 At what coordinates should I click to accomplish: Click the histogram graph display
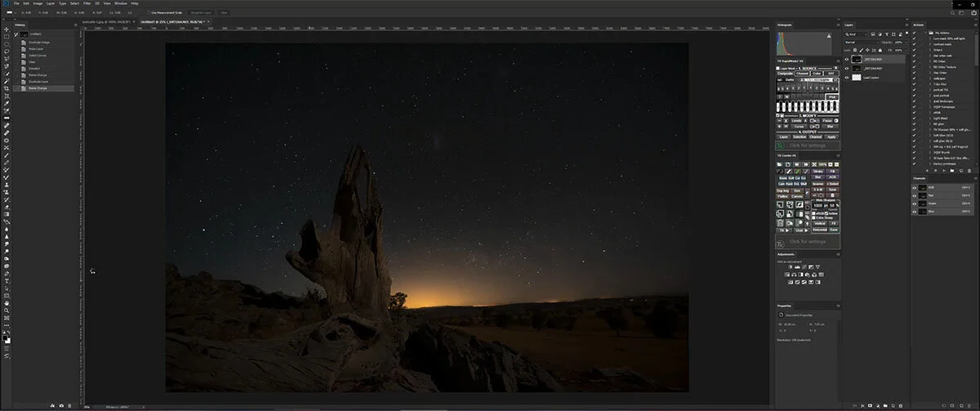[804, 43]
